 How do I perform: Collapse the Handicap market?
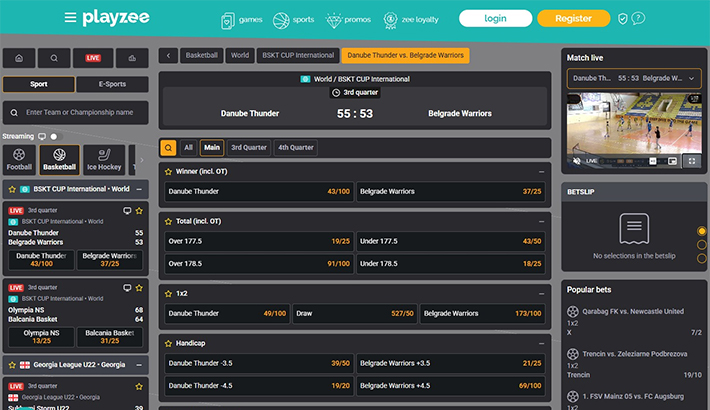[541, 343]
